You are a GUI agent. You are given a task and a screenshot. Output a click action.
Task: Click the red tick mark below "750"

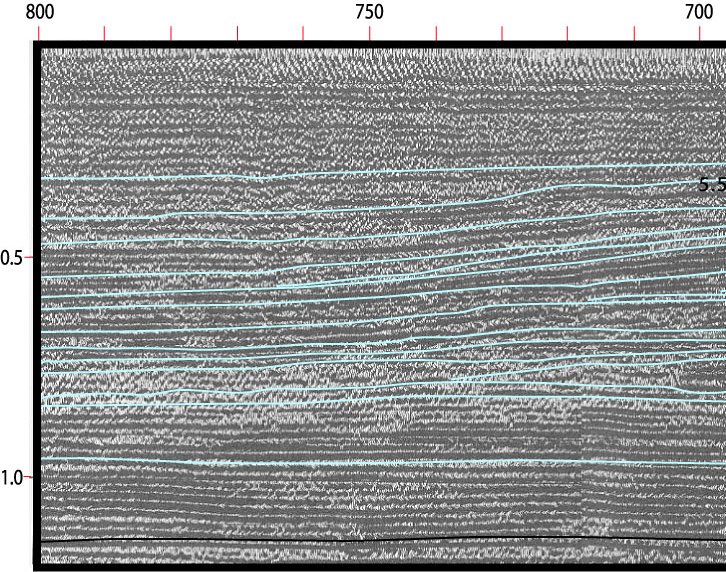(369, 33)
